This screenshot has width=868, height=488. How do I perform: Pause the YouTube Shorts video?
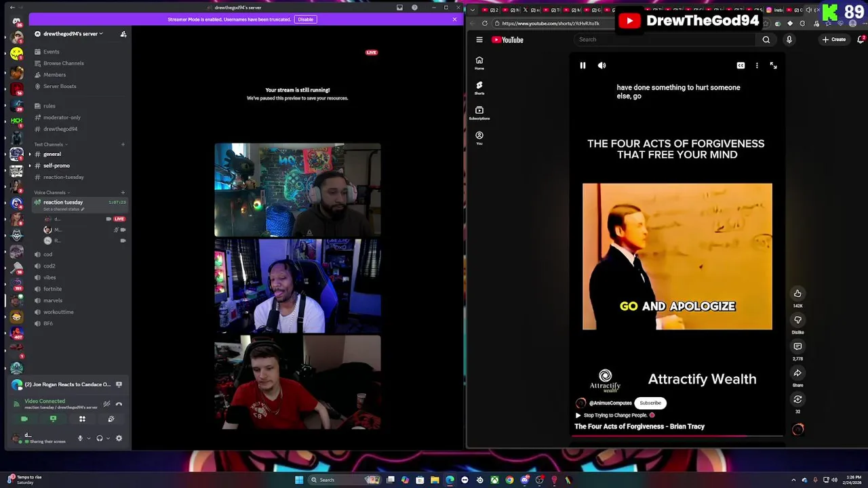[x=583, y=66]
